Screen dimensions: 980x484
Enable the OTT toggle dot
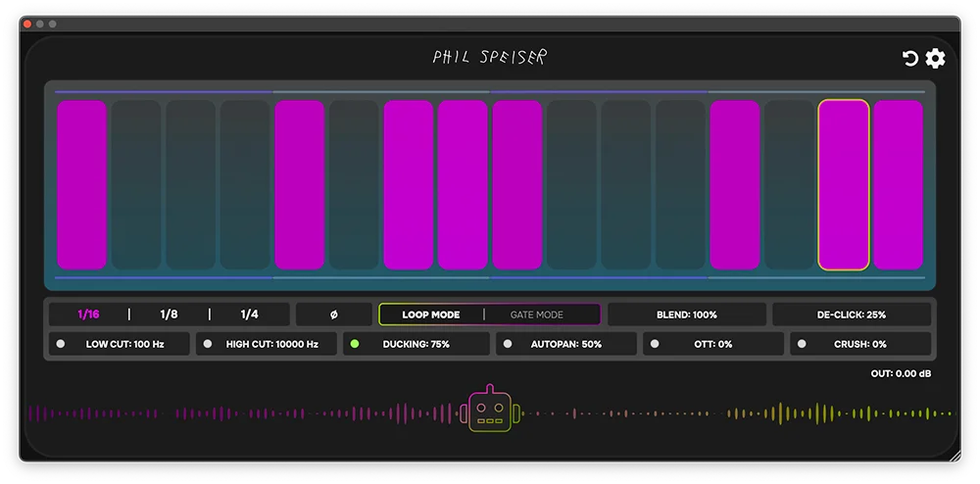tap(655, 344)
